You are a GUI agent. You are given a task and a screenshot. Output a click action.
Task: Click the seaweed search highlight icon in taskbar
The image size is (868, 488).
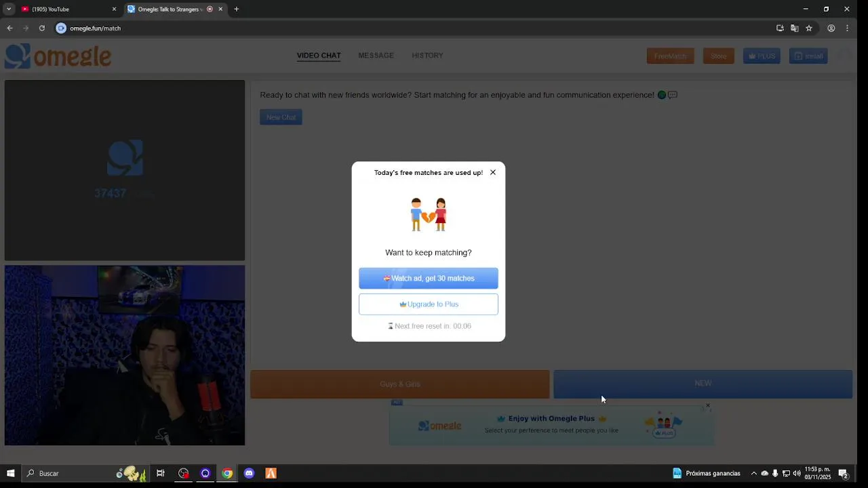pos(132,473)
